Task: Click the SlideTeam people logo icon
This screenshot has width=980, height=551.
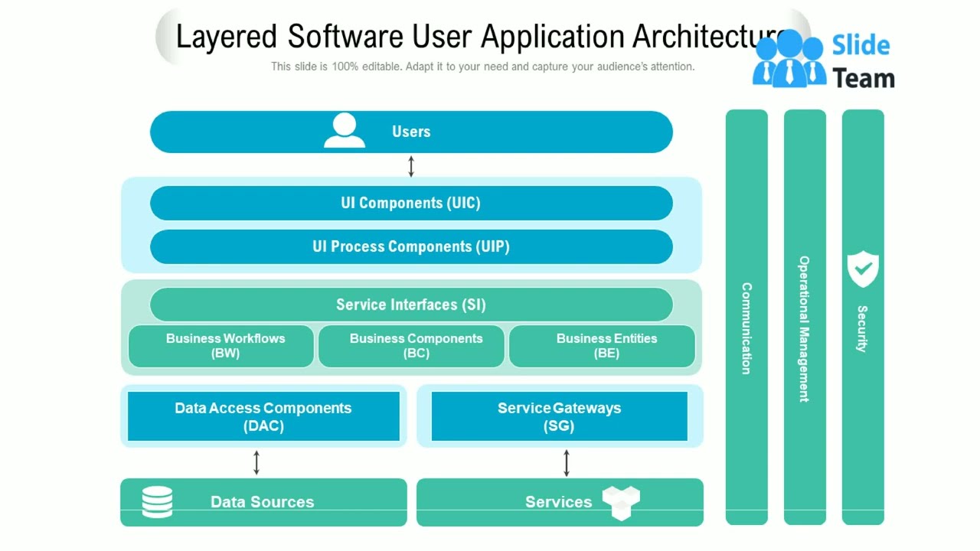Action: [789, 58]
